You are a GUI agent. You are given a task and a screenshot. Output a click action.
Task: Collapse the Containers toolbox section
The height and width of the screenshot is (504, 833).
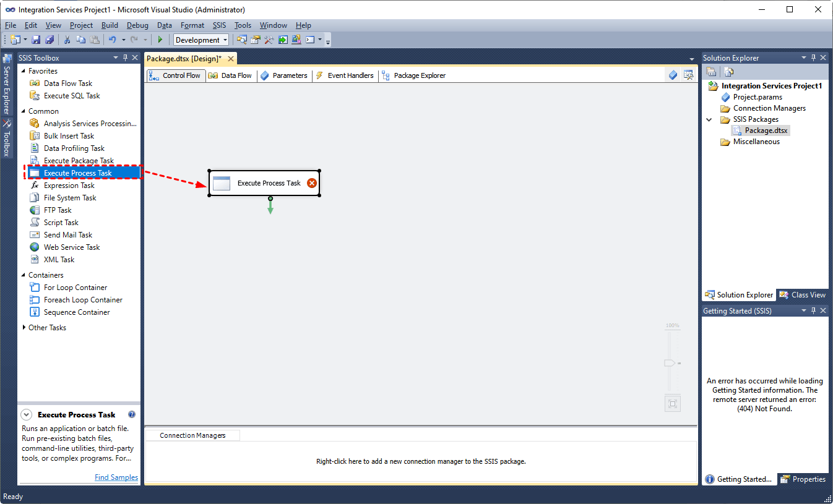click(24, 275)
